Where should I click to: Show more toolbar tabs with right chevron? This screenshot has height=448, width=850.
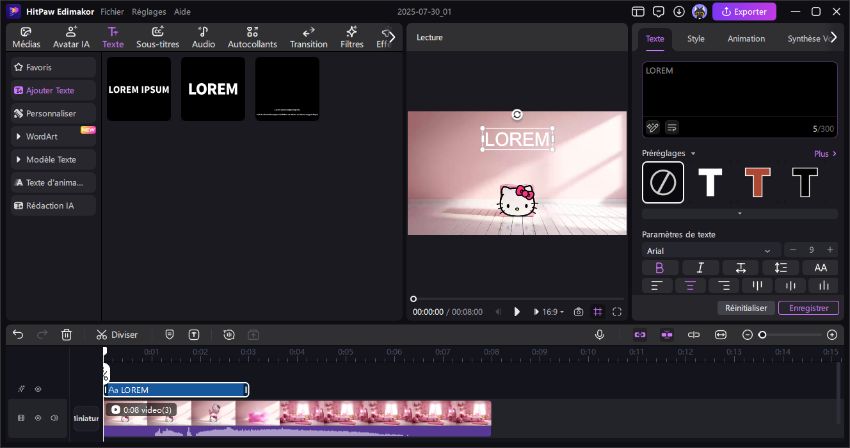[392, 37]
